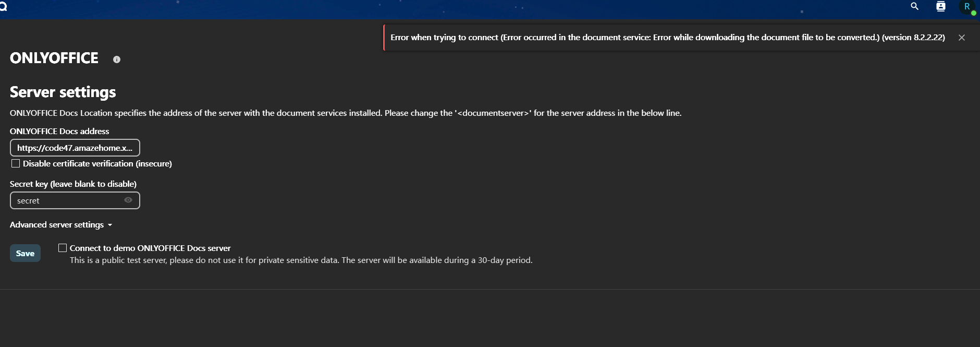This screenshot has height=347, width=980.
Task: Open the contacts menu icon
Action: (x=940, y=6)
